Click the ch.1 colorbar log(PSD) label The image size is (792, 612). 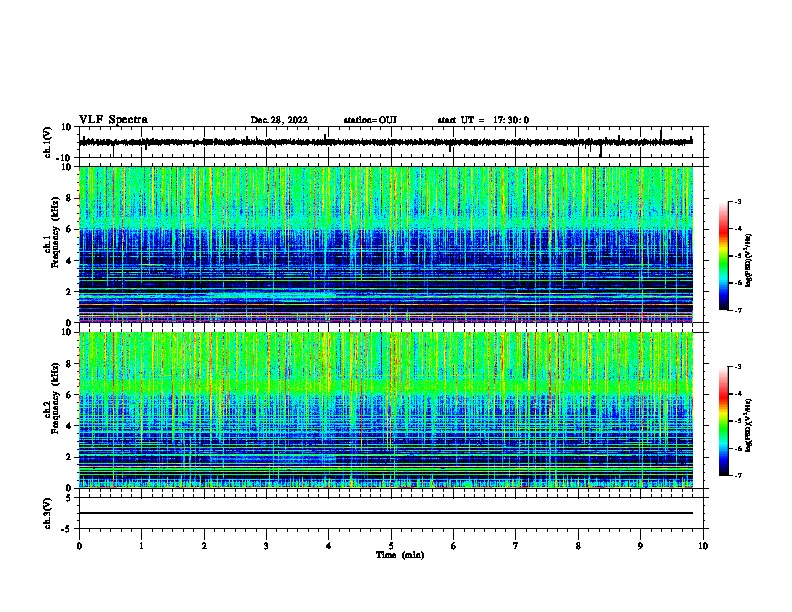point(749,260)
